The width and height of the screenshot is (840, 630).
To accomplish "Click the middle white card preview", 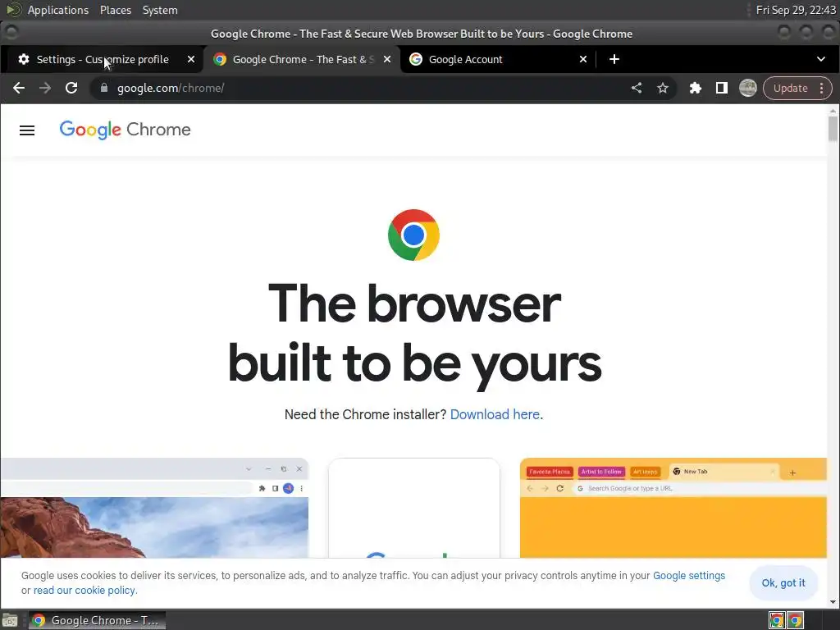I will tap(414, 508).
